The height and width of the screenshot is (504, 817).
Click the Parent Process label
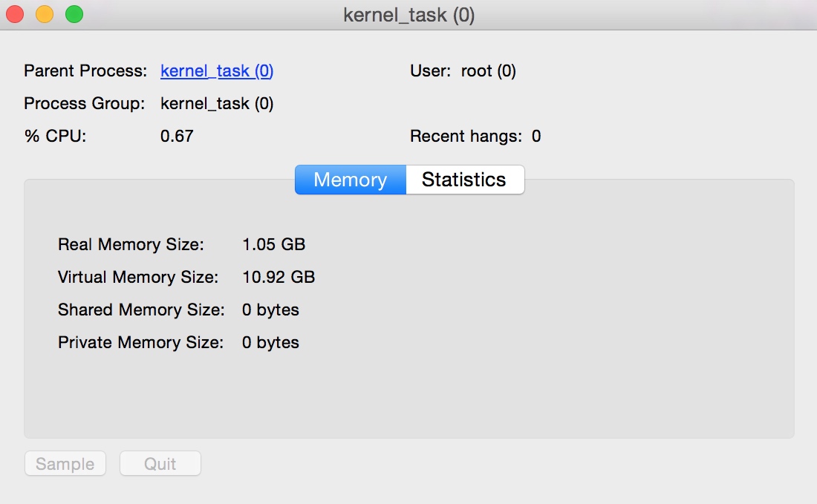tap(84, 71)
